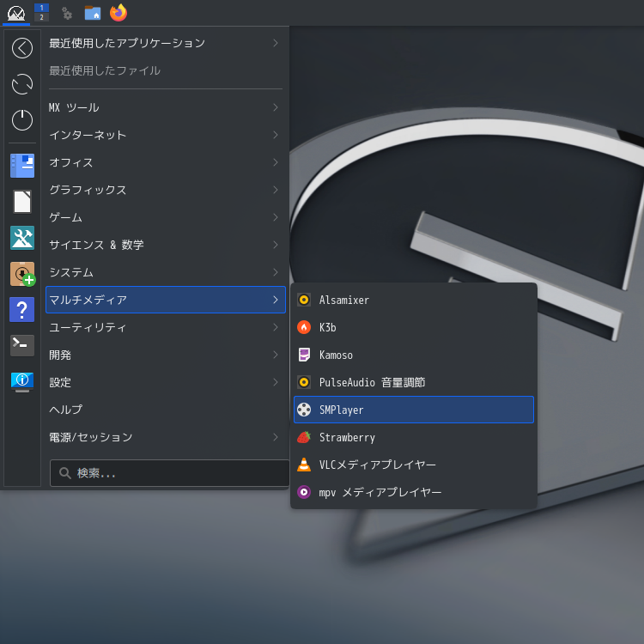Click the search magnifier icon in menu
Screen dimensions: 644x644
65,473
